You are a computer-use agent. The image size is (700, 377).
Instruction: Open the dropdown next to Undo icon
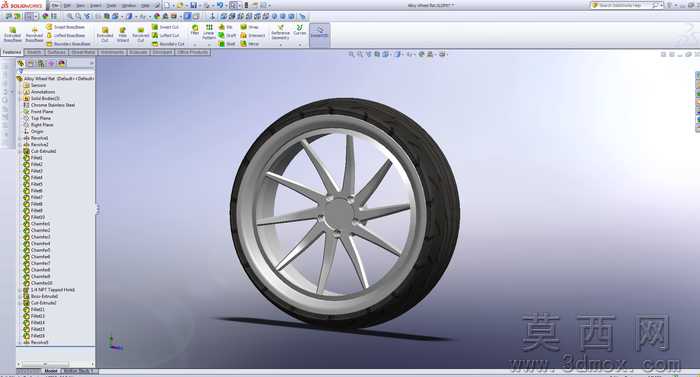pyautogui.click(x=226, y=6)
